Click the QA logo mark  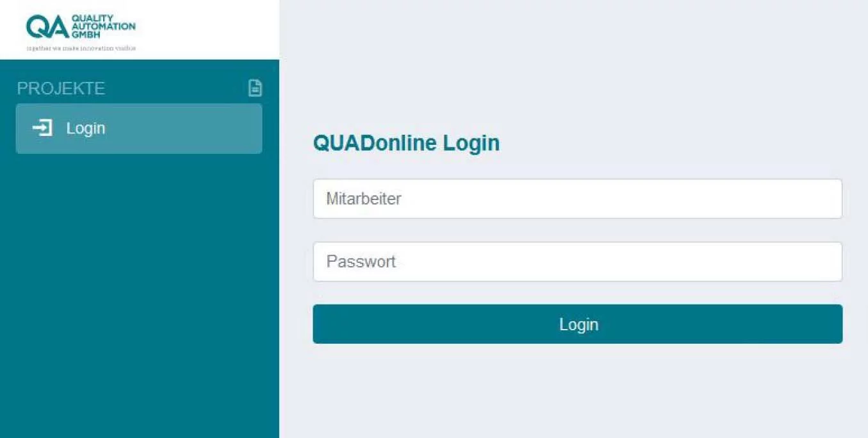47,27
